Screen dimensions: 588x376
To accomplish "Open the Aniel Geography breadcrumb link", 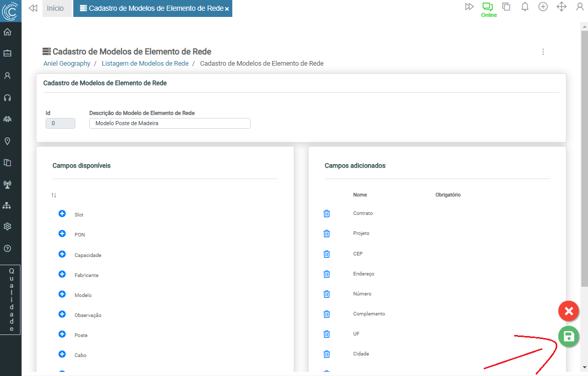I will click(67, 64).
